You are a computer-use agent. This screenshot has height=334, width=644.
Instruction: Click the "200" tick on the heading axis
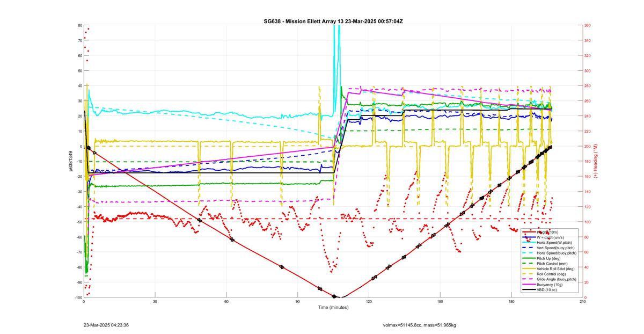tap(588, 147)
